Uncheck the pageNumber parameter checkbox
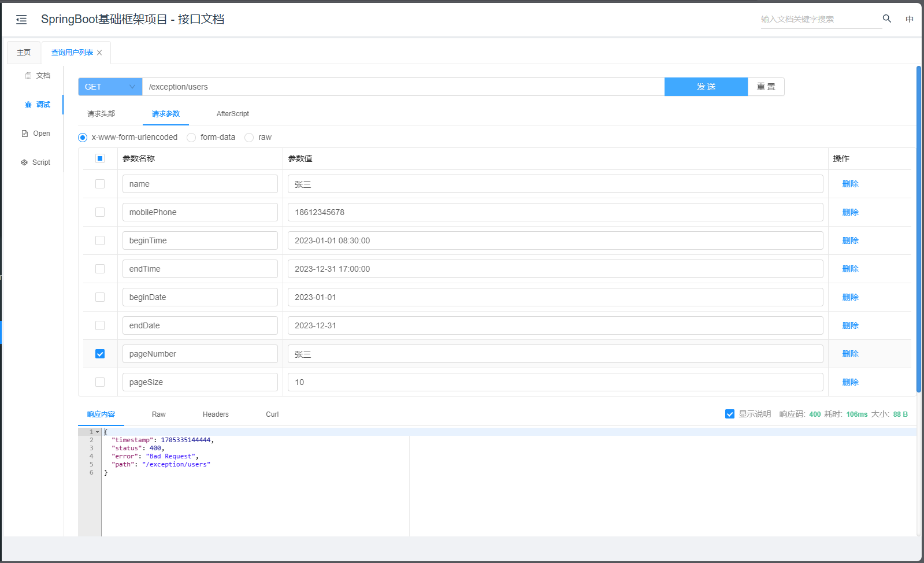 pyautogui.click(x=100, y=354)
